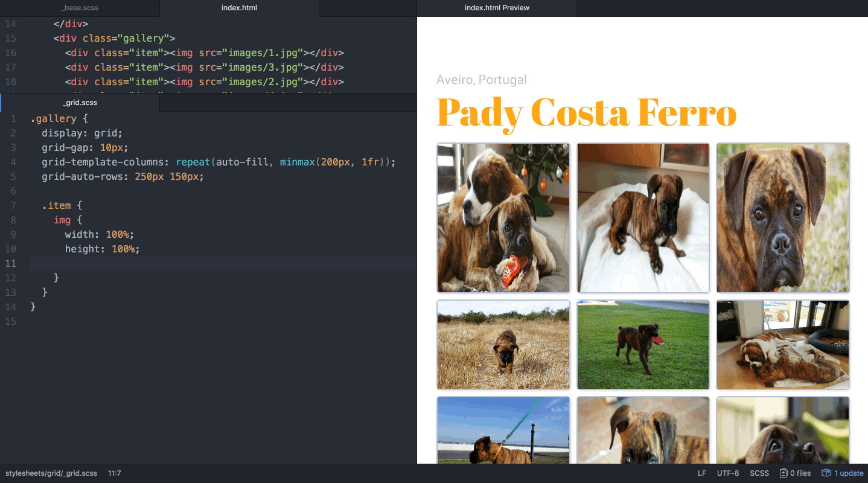868x483 pixels.
Task: Click the 'Aveiro, Portugal' subtitle
Action: coord(482,80)
